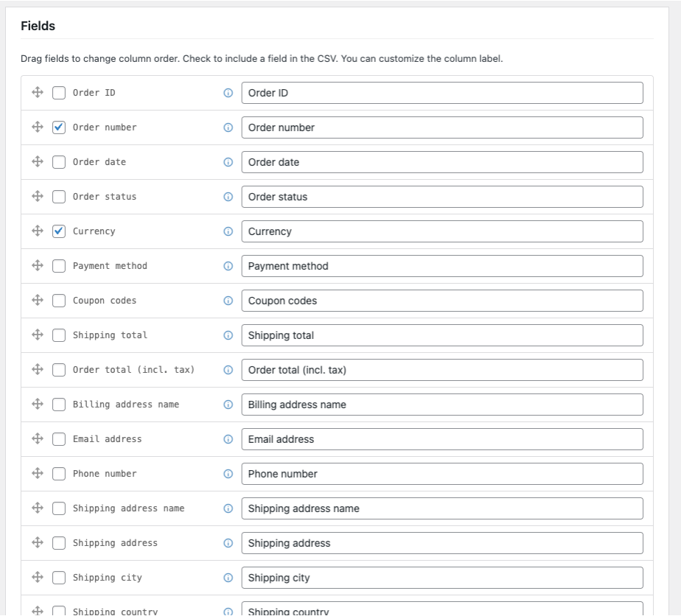
Task: Click into the Payment method label textbox
Action: [441, 266]
